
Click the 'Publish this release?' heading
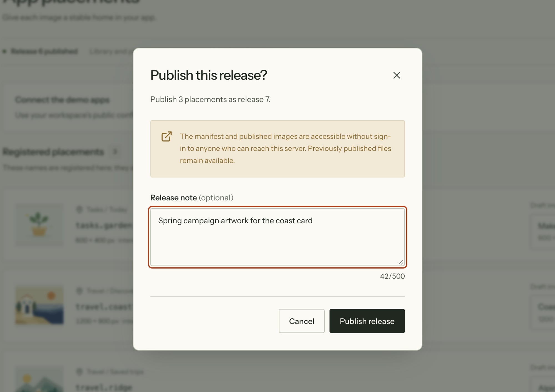(209, 75)
